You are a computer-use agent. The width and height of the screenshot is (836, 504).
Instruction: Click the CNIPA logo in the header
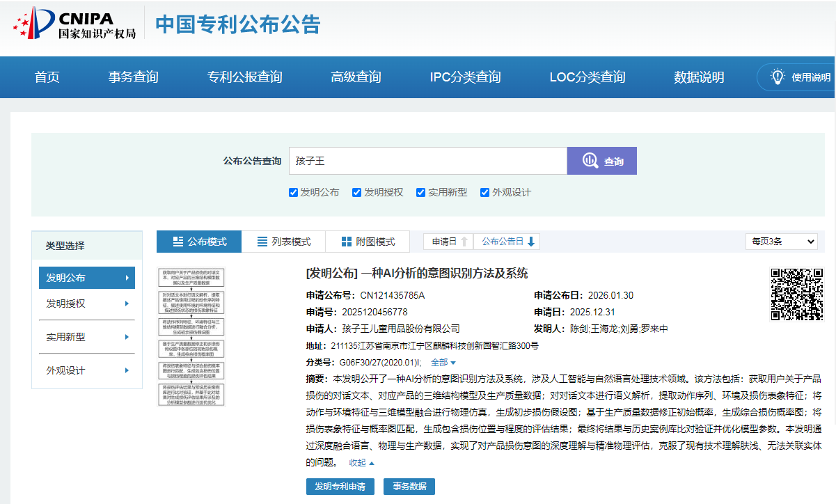point(74,24)
